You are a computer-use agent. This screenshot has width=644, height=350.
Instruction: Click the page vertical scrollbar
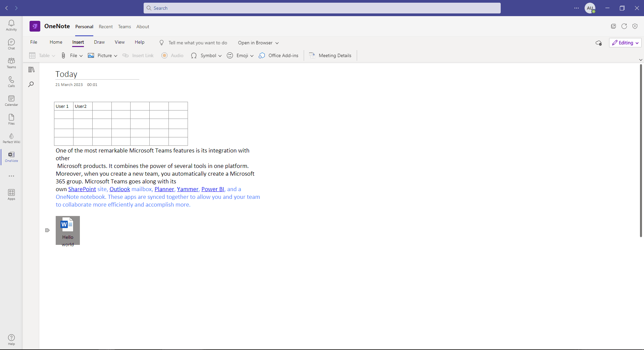pos(641,150)
